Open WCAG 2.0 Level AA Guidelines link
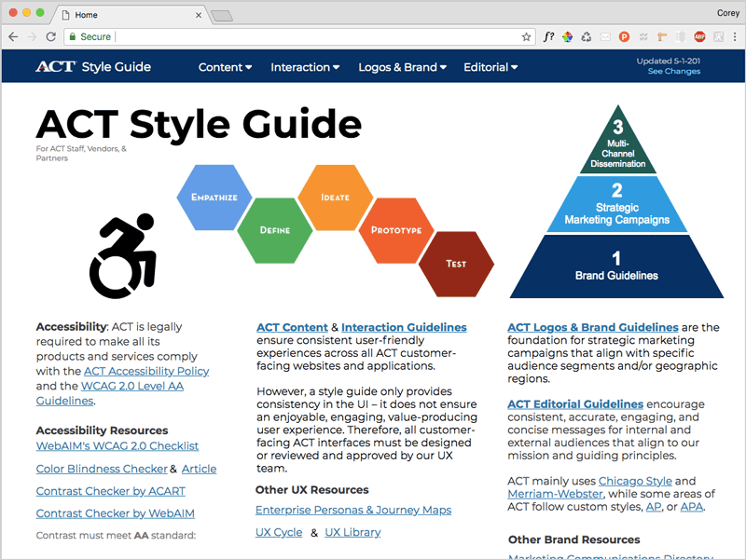 110,393
